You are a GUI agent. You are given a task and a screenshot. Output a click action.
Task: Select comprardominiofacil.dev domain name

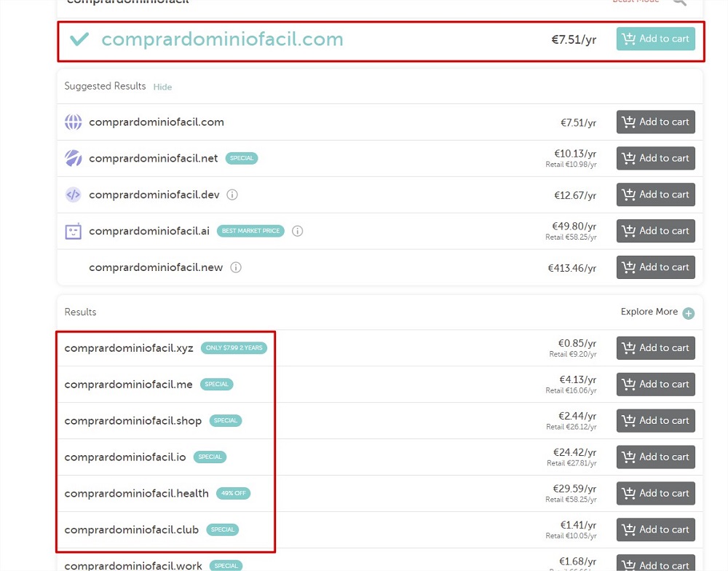[154, 194]
